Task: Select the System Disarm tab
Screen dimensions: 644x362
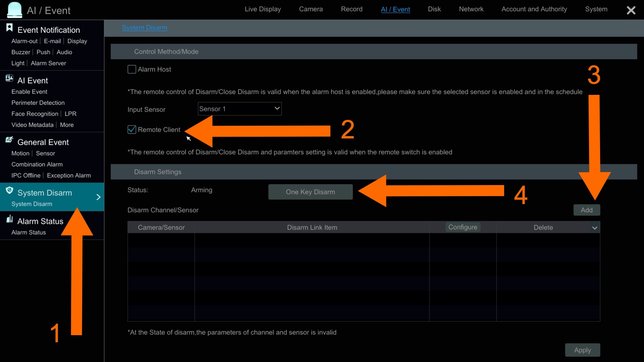Action: click(x=145, y=28)
